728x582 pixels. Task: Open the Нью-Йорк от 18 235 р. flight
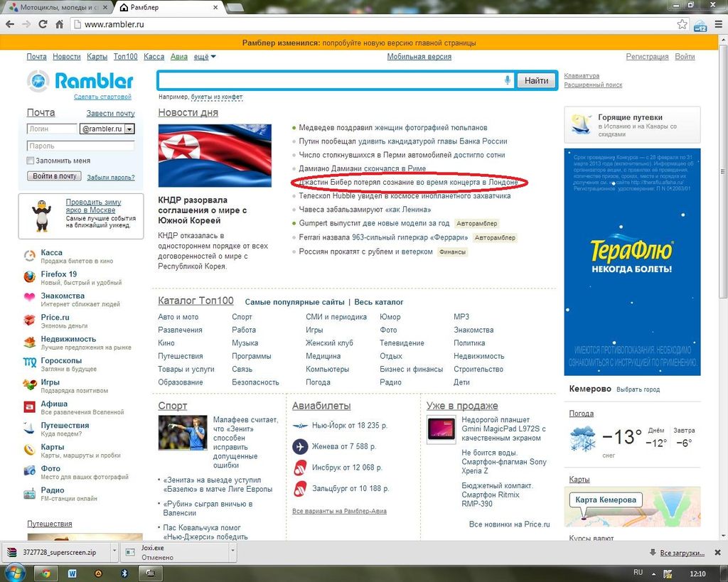350,425
